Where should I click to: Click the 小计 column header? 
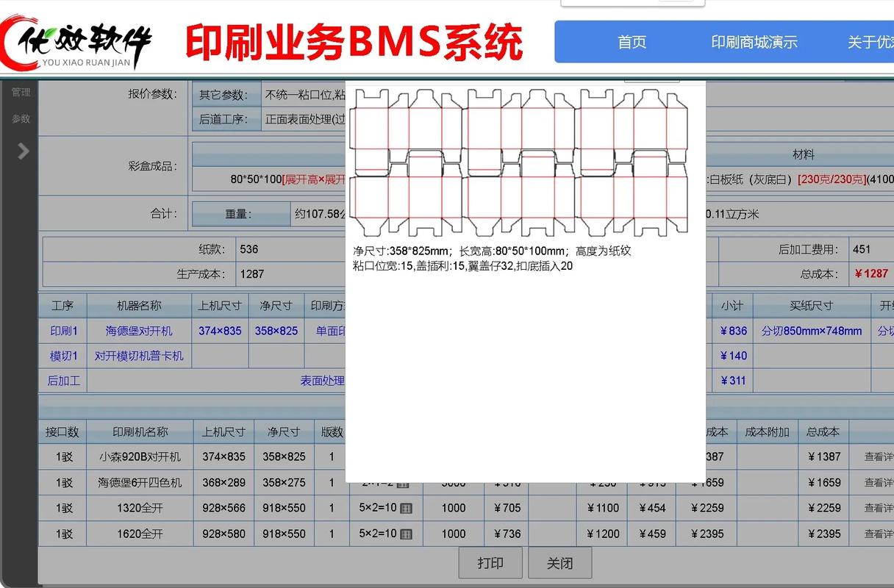[732, 306]
